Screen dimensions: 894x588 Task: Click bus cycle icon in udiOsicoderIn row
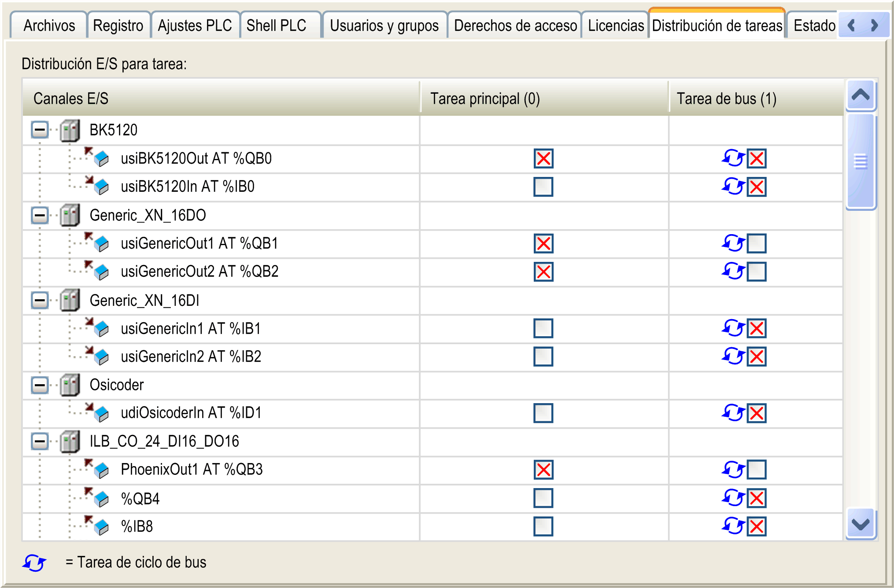tap(733, 413)
